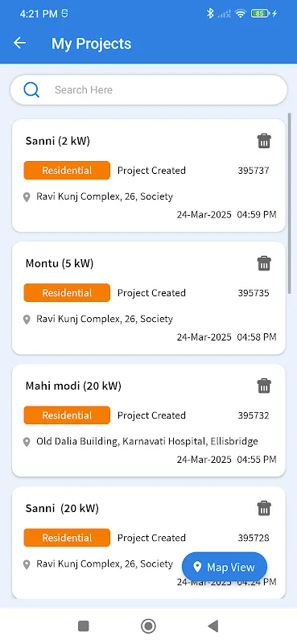The height and width of the screenshot is (644, 297).
Task: Tap Android home navigation button
Action: (x=148, y=626)
